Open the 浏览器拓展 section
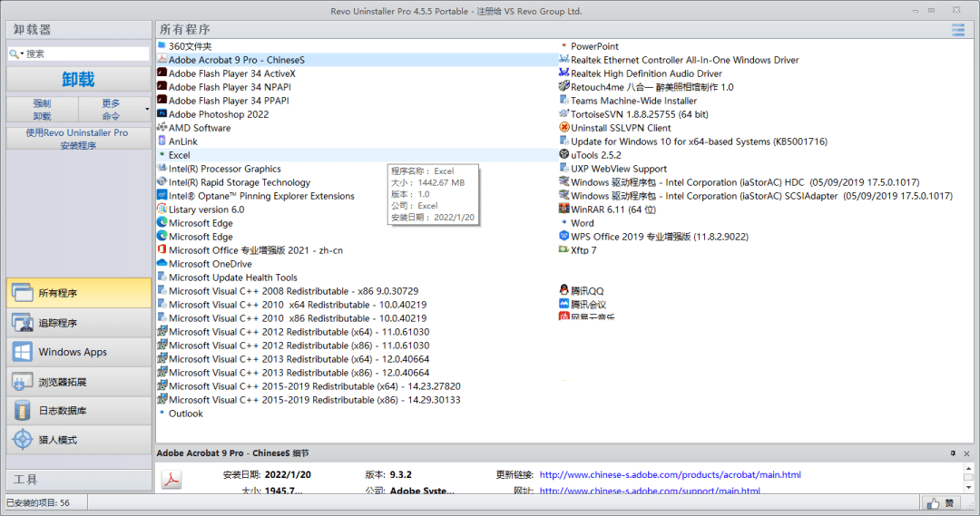The image size is (980, 516). coord(79,382)
